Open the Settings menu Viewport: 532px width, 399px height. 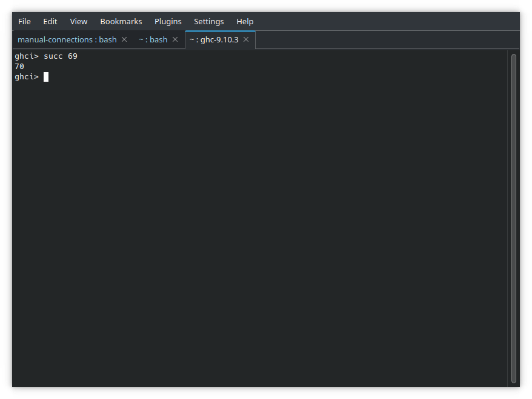point(208,21)
